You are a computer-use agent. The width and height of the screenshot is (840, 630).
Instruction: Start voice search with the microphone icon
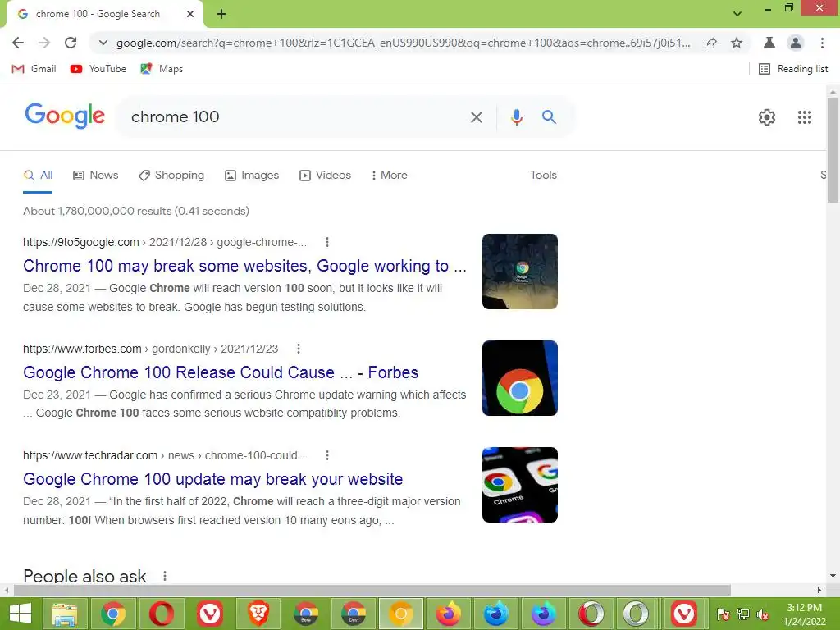click(517, 117)
